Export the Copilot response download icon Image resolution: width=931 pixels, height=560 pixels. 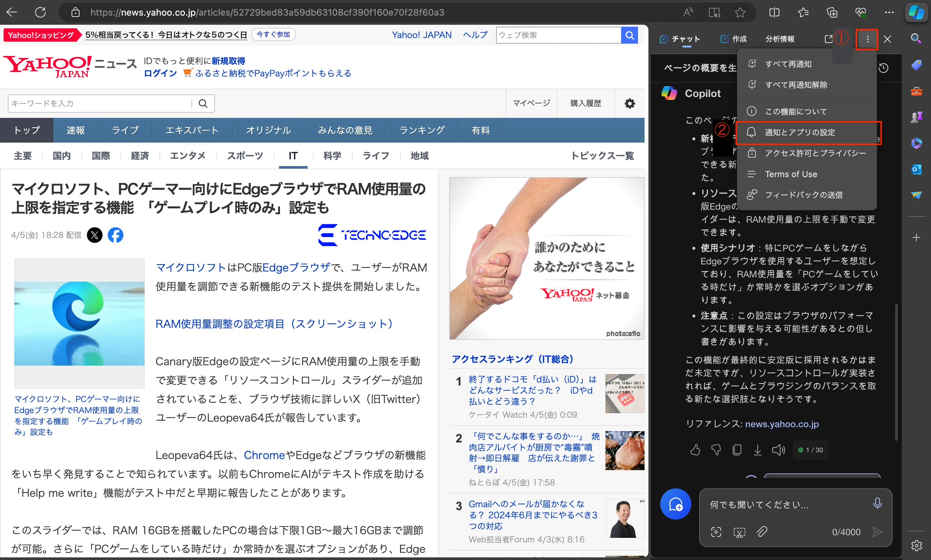click(757, 450)
